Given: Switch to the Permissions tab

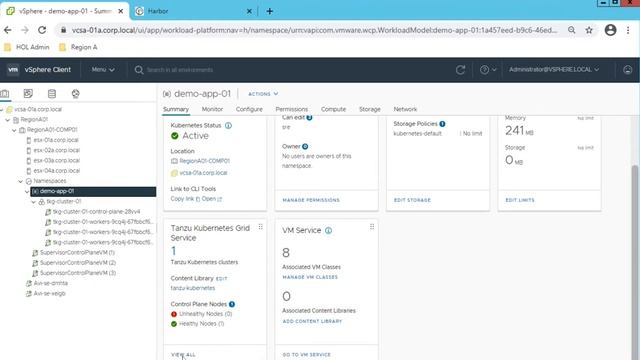Looking at the screenshot, I should (292, 109).
